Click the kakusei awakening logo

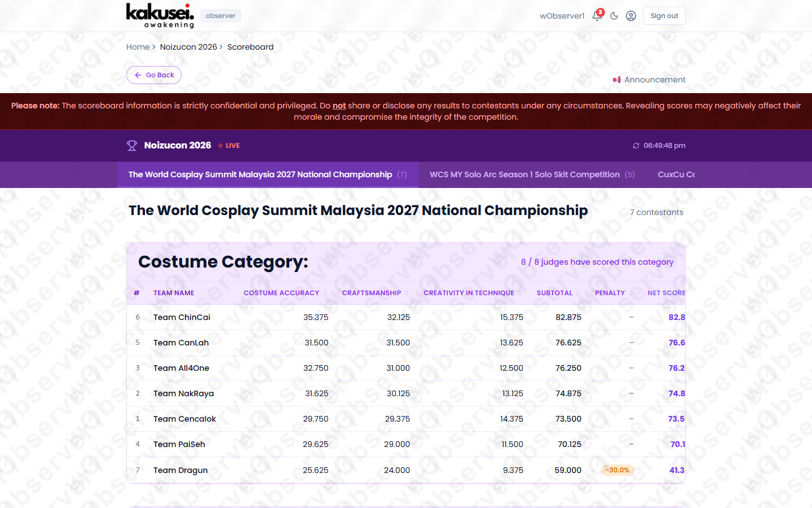[x=160, y=16]
